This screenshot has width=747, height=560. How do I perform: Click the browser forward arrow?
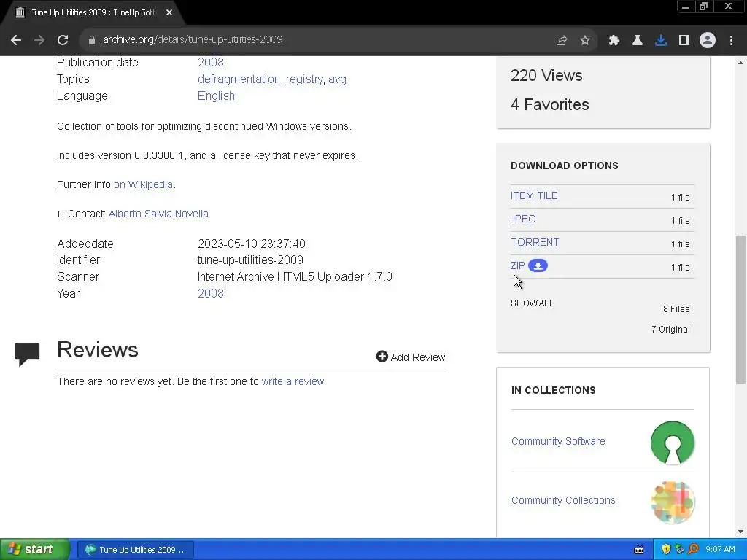[39, 40]
